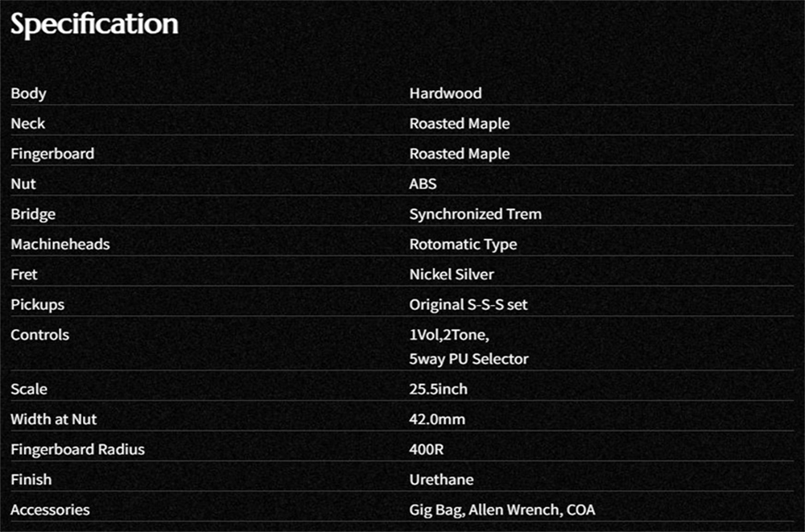The width and height of the screenshot is (805, 532).
Task: Select the Synchronized Trem value
Action: click(x=476, y=215)
